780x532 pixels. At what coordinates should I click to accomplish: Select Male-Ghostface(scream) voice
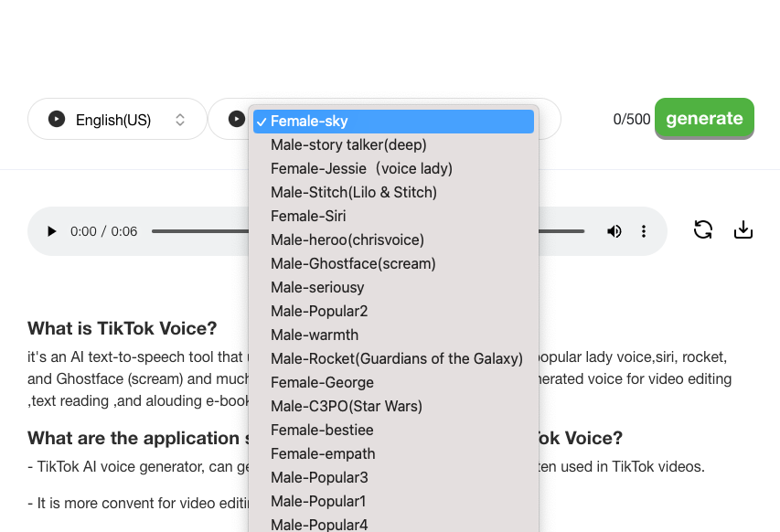[x=353, y=263]
